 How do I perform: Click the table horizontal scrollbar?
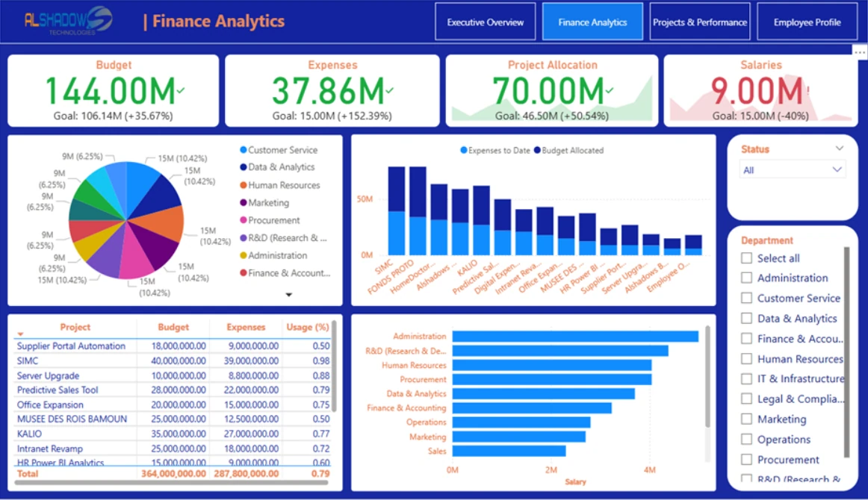coord(172,482)
